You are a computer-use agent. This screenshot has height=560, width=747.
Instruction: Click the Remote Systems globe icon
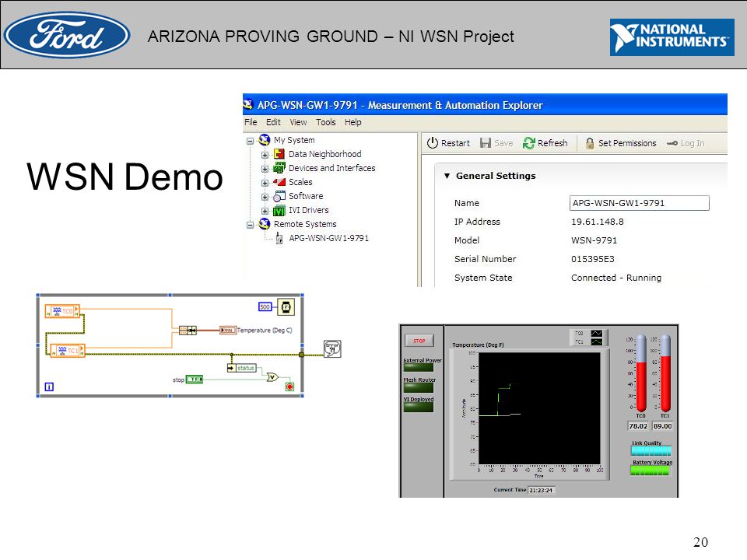(x=265, y=224)
